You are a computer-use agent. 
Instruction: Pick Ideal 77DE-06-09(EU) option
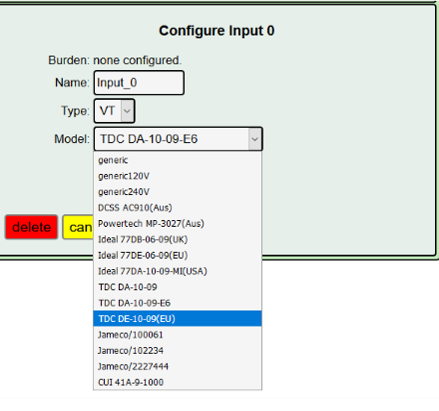(x=177, y=255)
